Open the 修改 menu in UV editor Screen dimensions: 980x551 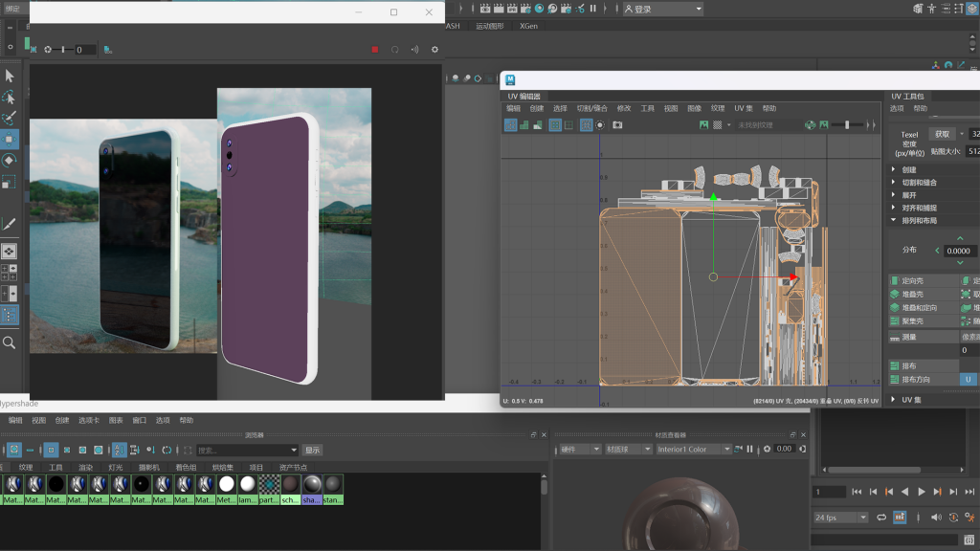click(x=624, y=108)
